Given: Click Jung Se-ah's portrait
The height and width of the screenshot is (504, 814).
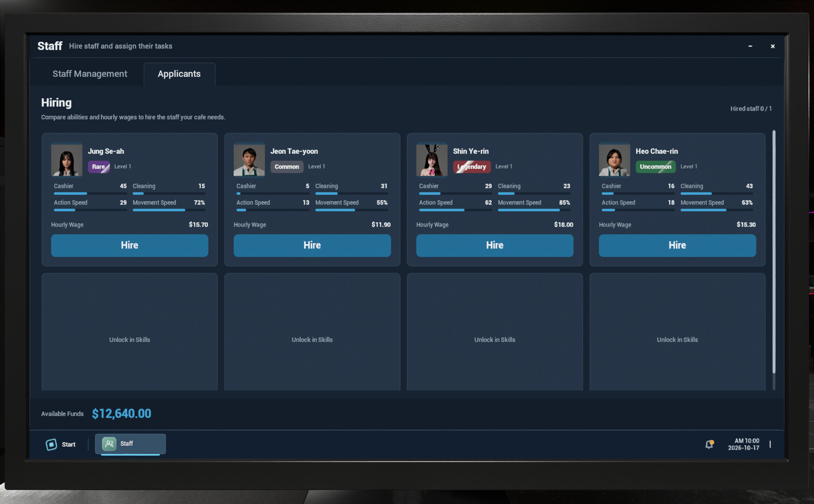Looking at the screenshot, I should click(67, 160).
